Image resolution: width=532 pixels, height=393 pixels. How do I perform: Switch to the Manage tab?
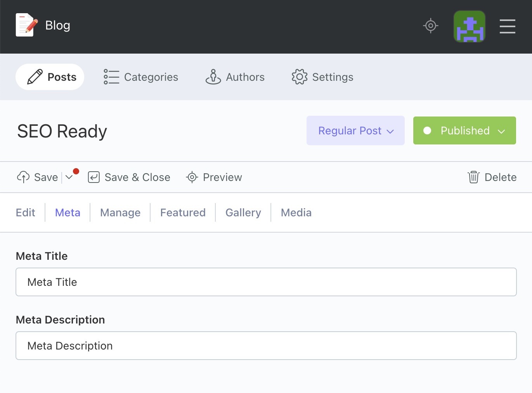click(120, 213)
